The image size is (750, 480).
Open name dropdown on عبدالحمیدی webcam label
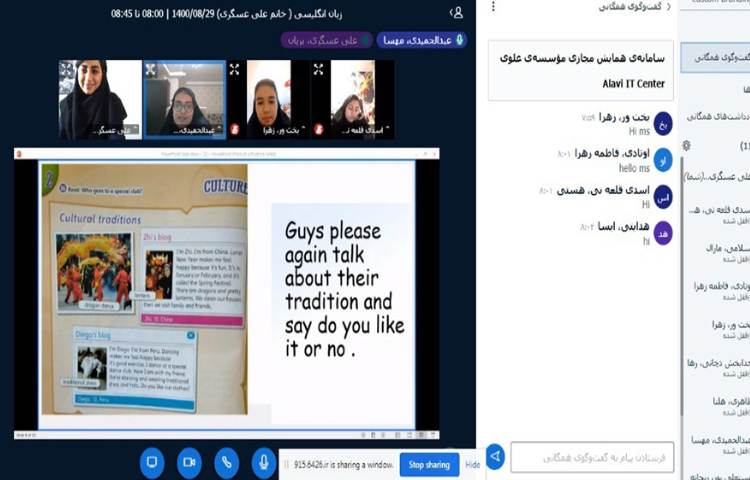point(199,130)
